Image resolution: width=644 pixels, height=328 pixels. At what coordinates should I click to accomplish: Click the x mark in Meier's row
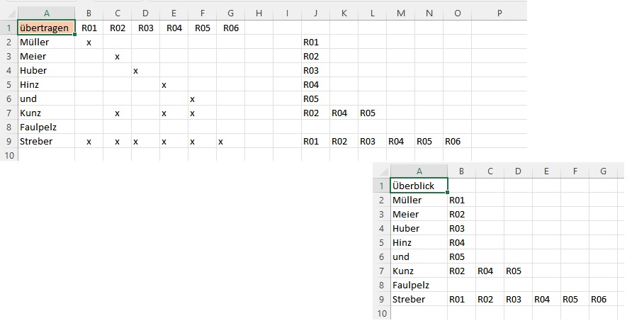118,56
